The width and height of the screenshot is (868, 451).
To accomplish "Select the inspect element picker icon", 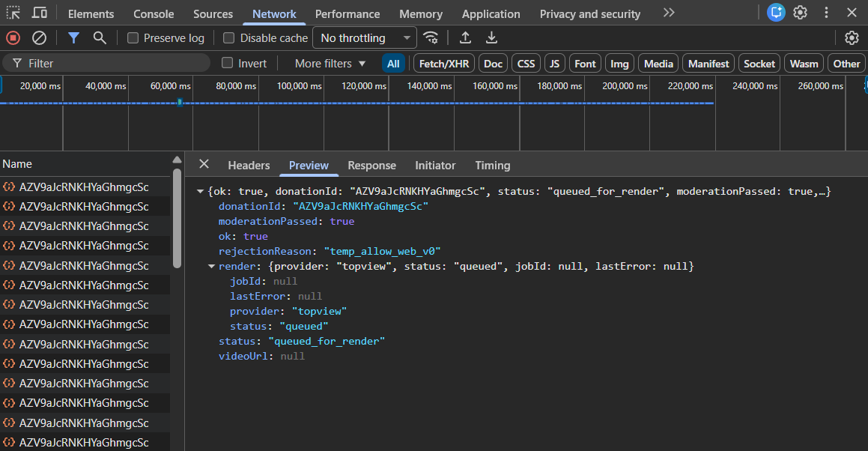I will (x=13, y=13).
